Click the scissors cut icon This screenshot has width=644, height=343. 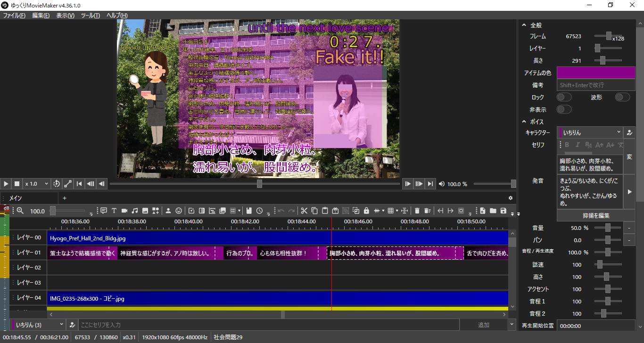click(304, 211)
